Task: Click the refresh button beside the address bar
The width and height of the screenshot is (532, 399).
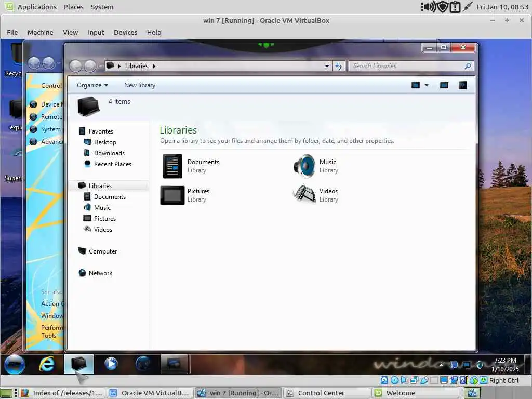Action: tap(339, 66)
